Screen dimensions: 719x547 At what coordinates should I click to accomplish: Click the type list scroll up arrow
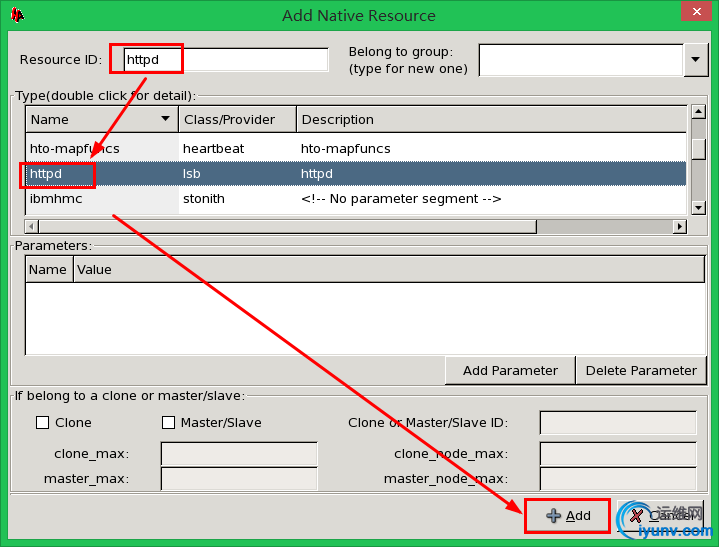pos(698,112)
